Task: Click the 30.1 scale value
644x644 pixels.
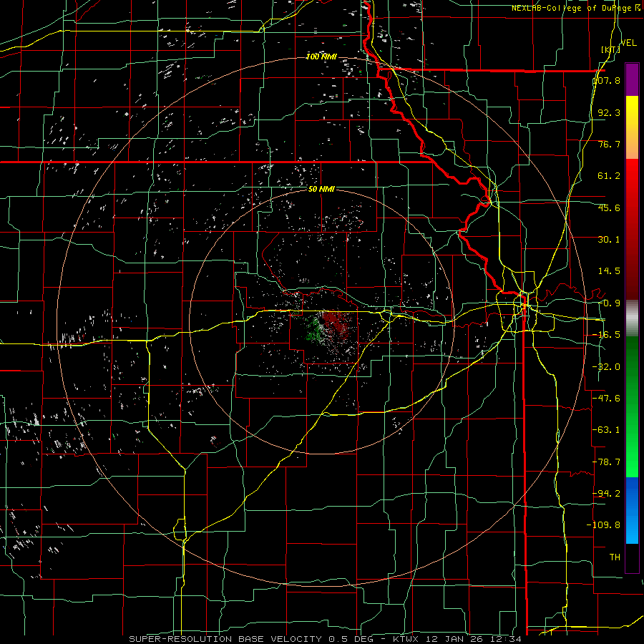Action: pyautogui.click(x=609, y=240)
